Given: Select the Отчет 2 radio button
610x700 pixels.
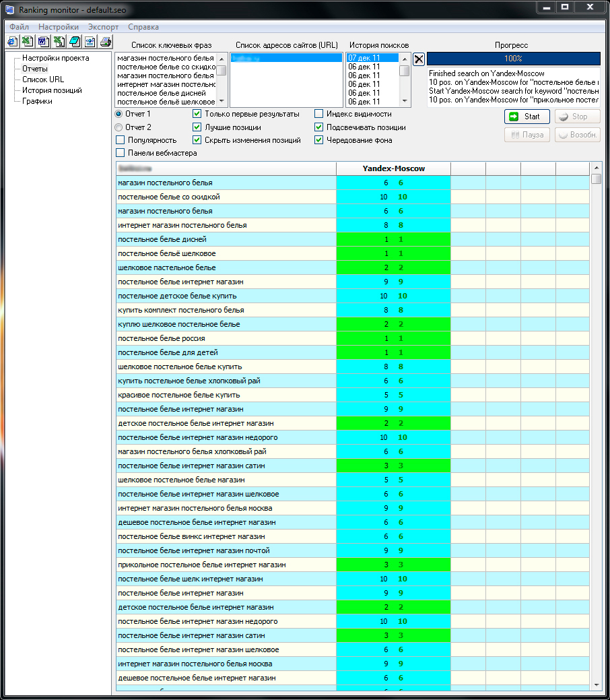Looking at the screenshot, I should tap(118, 127).
